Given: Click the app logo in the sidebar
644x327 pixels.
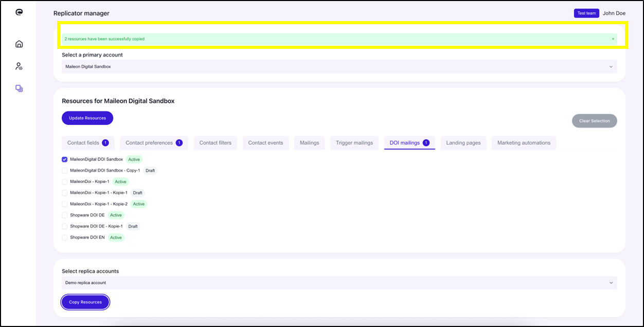Looking at the screenshot, I should 19,13.
